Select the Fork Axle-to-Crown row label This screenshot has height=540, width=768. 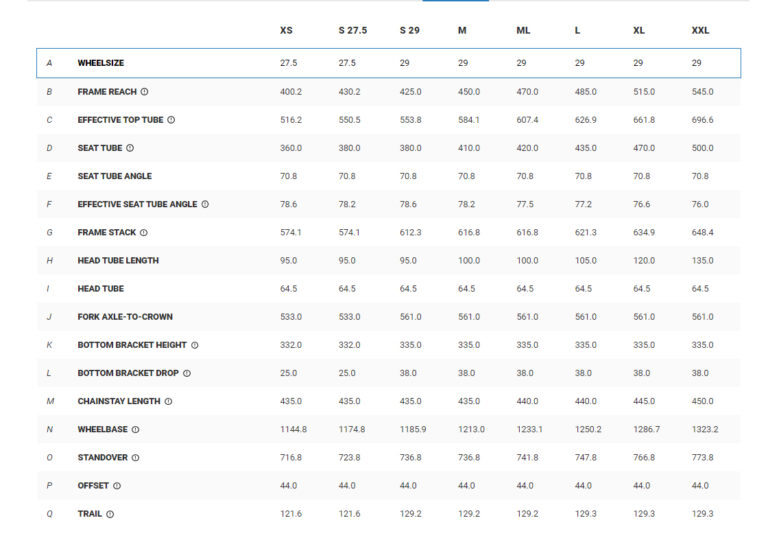point(125,317)
